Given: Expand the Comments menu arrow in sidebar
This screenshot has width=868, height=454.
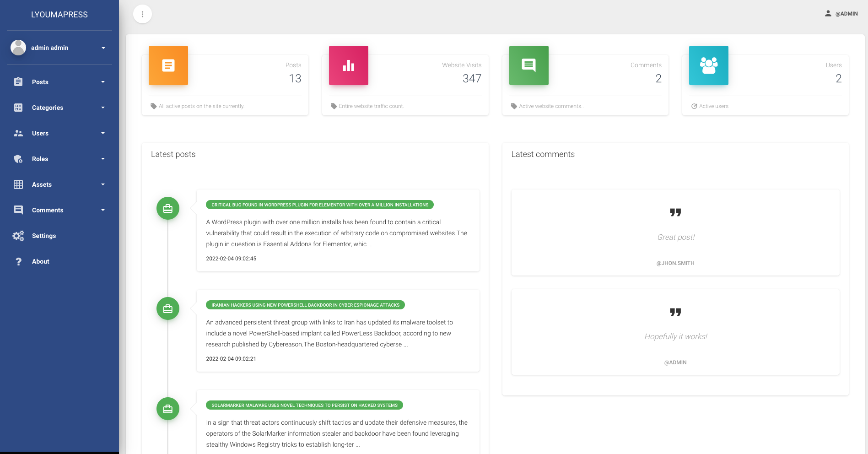Looking at the screenshot, I should [103, 210].
